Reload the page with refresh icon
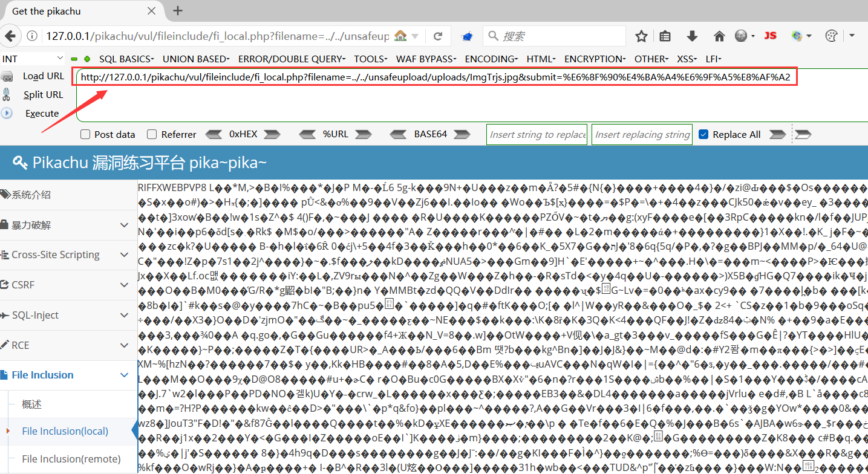This screenshot has width=868, height=474. click(438, 36)
